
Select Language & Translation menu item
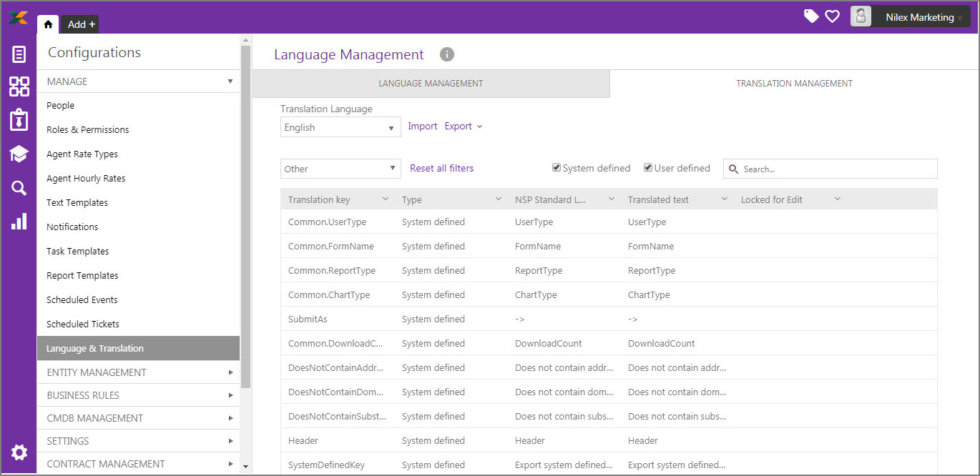coord(138,348)
